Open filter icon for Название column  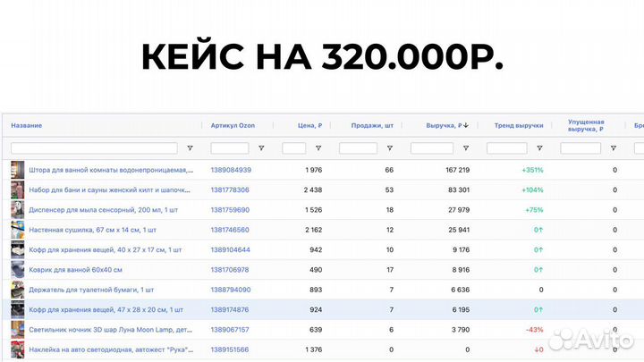[190, 148]
